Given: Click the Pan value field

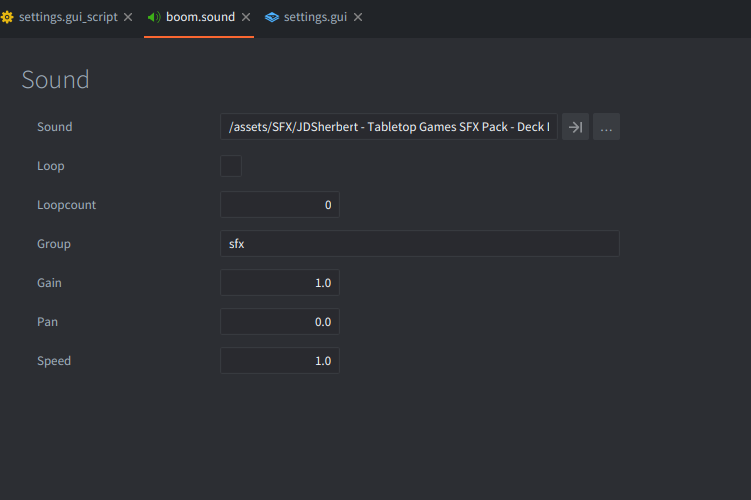Looking at the screenshot, I should click(x=280, y=322).
